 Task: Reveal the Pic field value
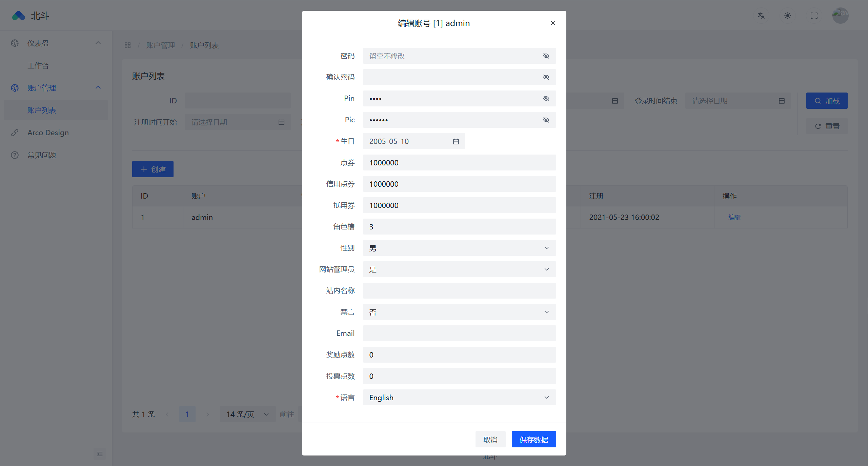pos(546,120)
